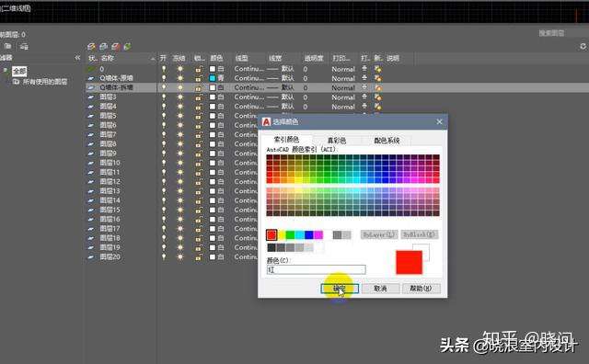
Task: Click New Layer Frozen in Viewports icon
Action: pos(104,47)
